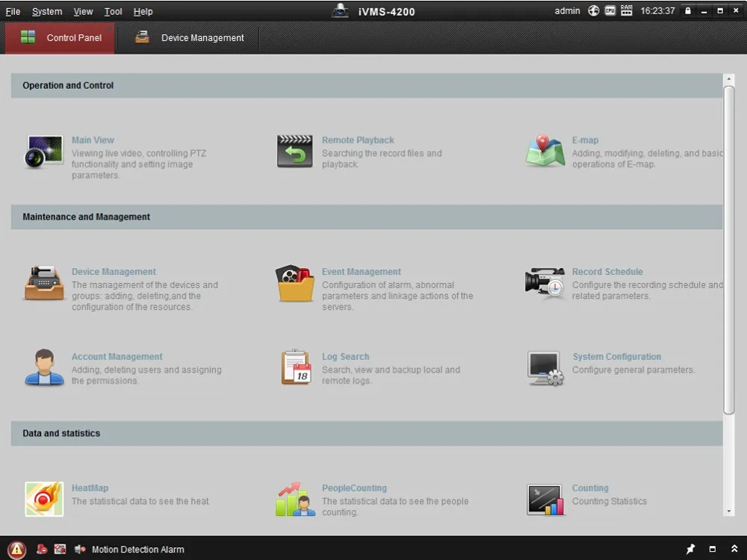The image size is (747, 560).
Task: Click the Control Panel tab grid icon
Action: tap(28, 37)
